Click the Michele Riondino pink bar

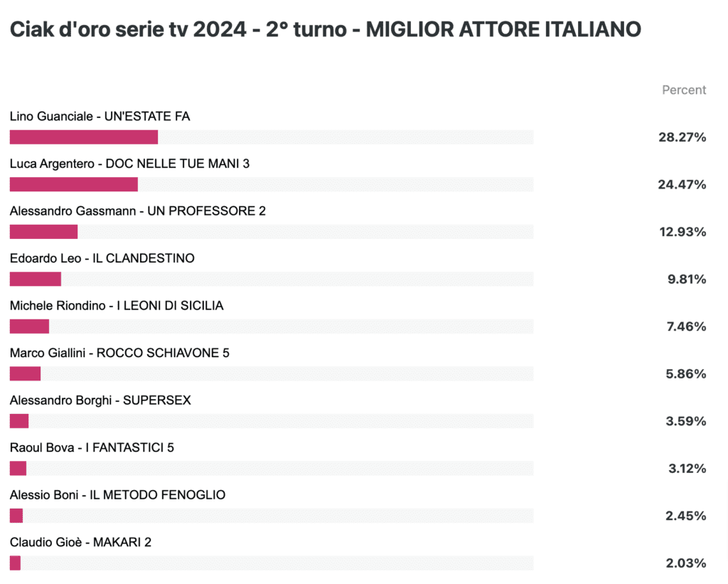point(29,326)
